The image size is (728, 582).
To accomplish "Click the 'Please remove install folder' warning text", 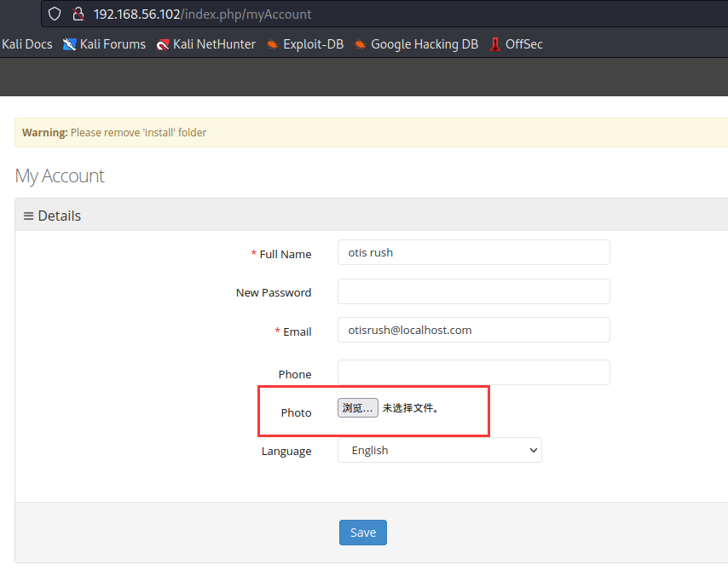I will click(138, 133).
